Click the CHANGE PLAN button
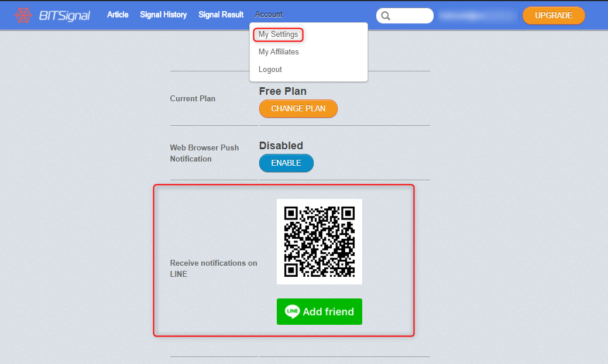 coord(298,108)
